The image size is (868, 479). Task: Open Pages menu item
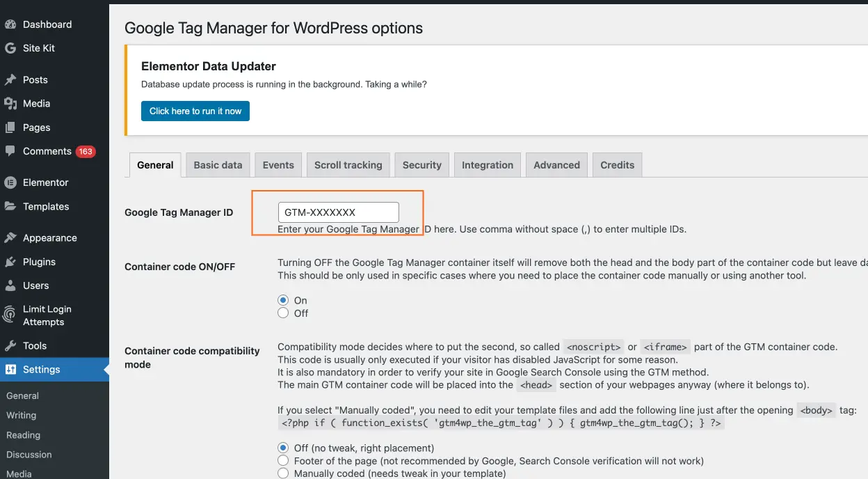point(37,127)
